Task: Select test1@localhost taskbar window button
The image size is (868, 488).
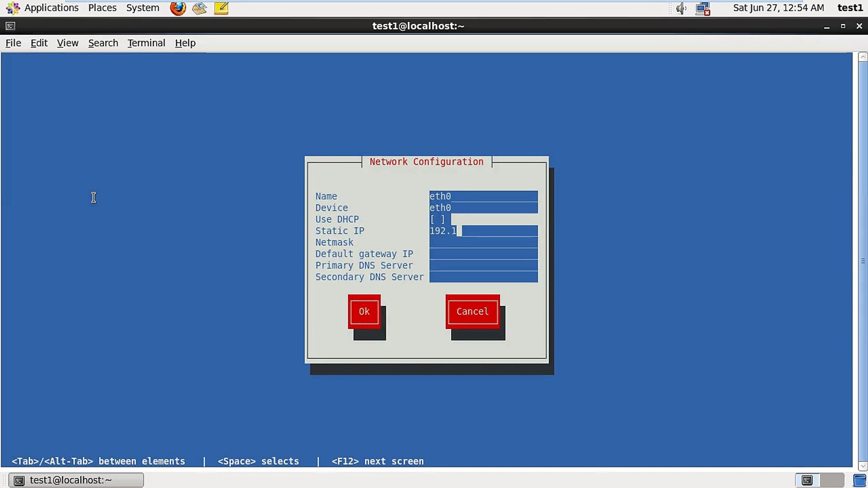Action: click(x=76, y=480)
